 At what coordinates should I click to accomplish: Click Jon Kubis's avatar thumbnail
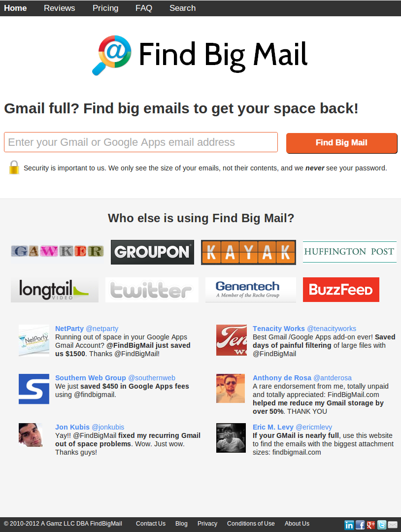pos(31,435)
